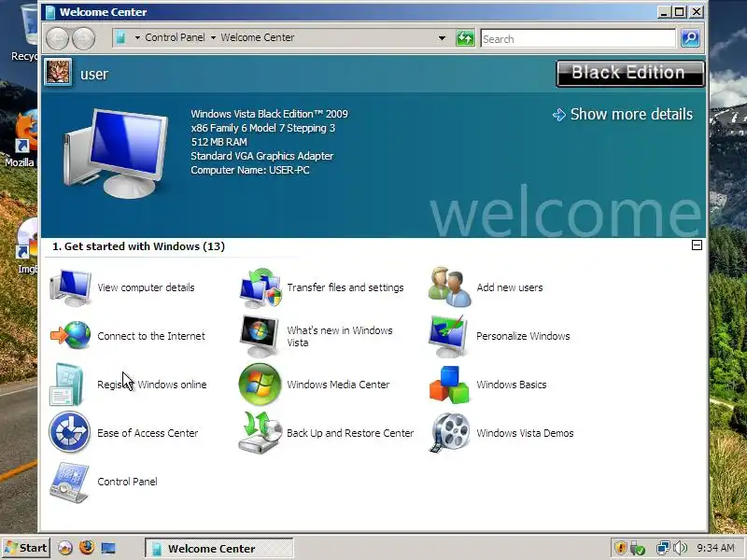Open What's new in Windows Vista icon
Screen dimensions: 747x560
260,336
